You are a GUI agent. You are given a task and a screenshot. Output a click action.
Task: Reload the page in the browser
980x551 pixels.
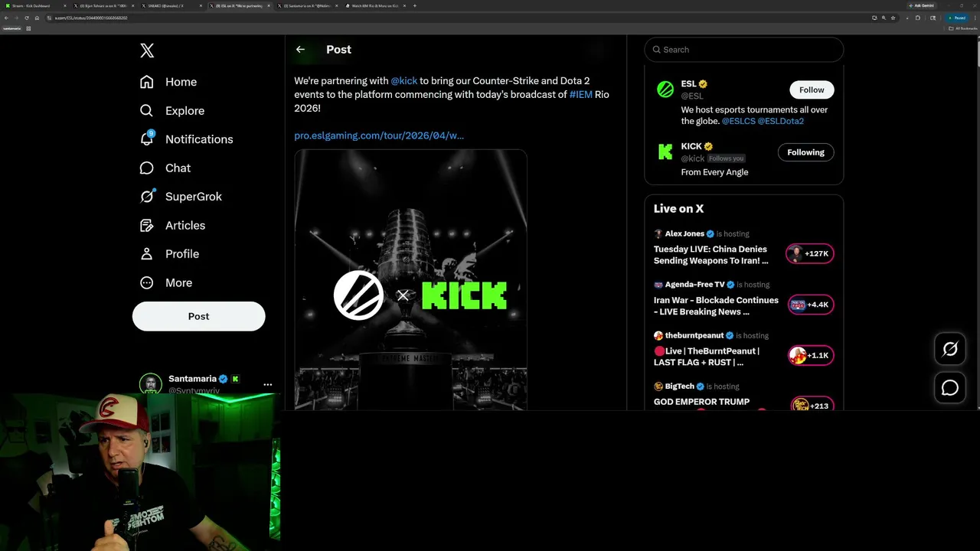[x=26, y=18]
